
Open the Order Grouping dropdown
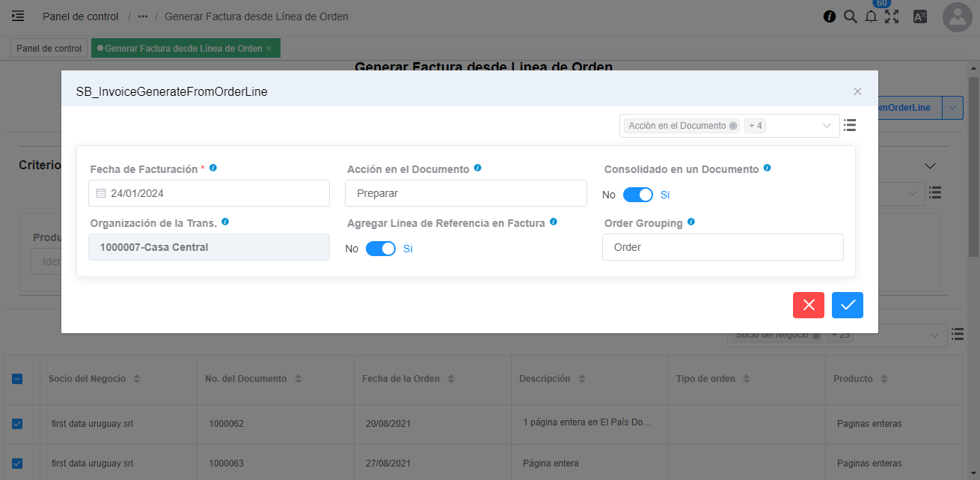coord(722,247)
